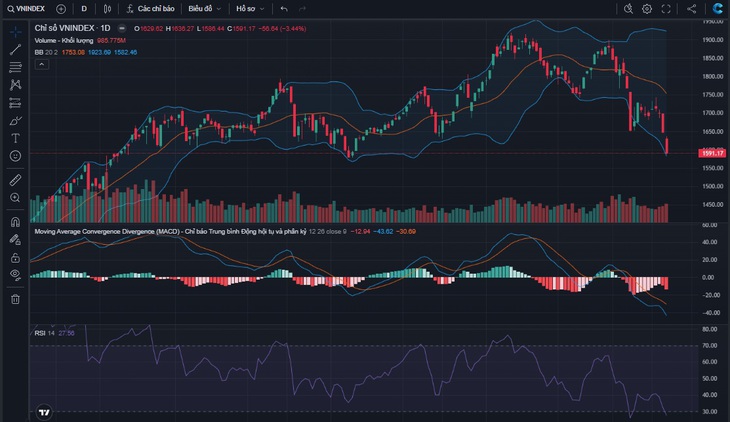730x422 pixels.
Task: Open chart settings gear icon
Action: point(647,8)
